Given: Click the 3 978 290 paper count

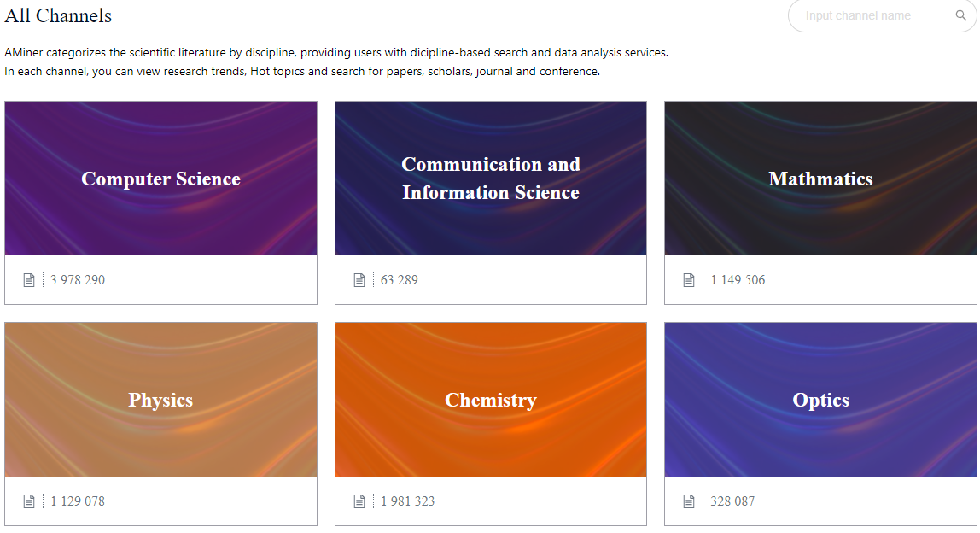Looking at the screenshot, I should tap(78, 280).
